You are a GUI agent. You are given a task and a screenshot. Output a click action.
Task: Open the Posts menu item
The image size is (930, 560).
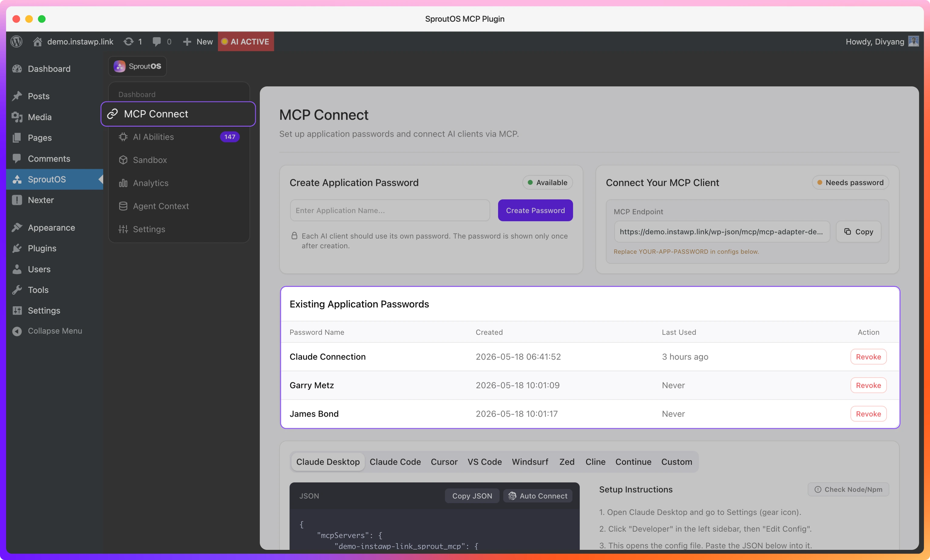[x=39, y=96]
